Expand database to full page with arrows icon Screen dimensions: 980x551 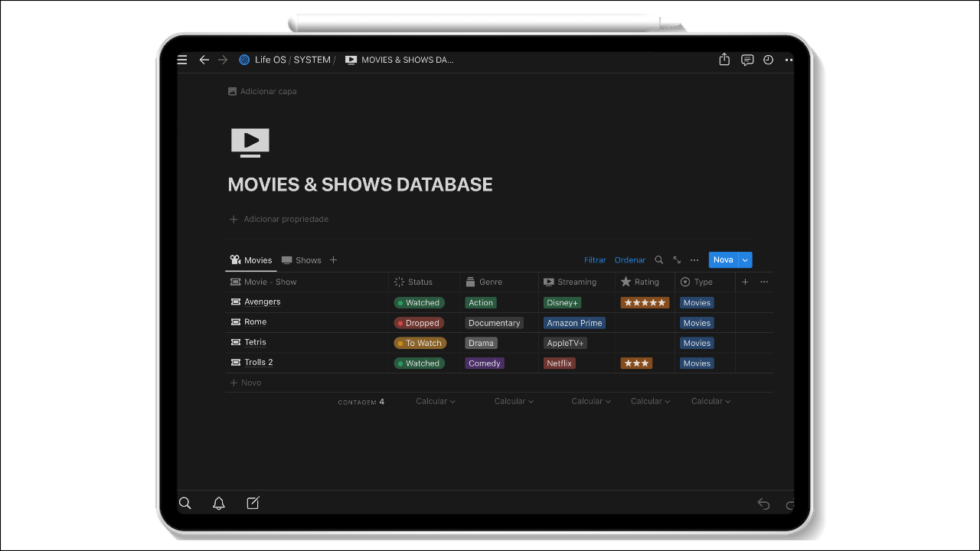point(677,260)
